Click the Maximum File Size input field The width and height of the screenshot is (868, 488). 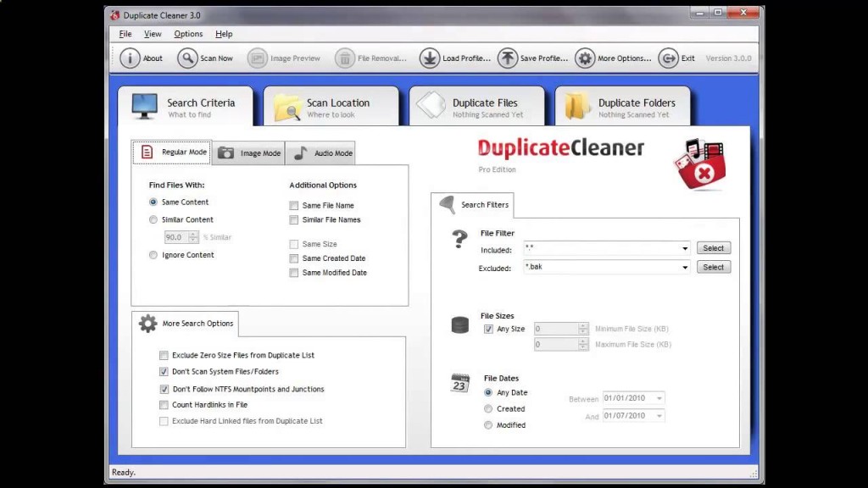(x=556, y=344)
